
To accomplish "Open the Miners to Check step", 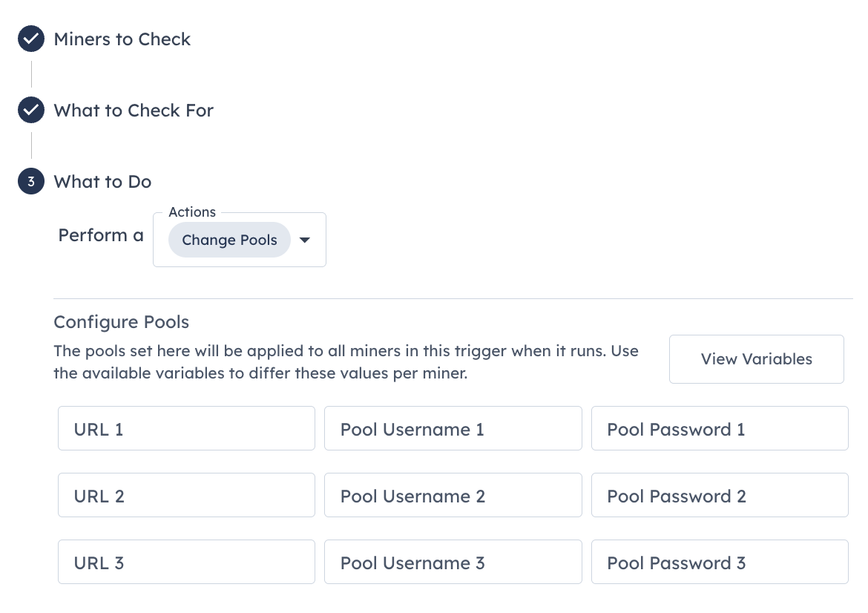I will [x=122, y=39].
